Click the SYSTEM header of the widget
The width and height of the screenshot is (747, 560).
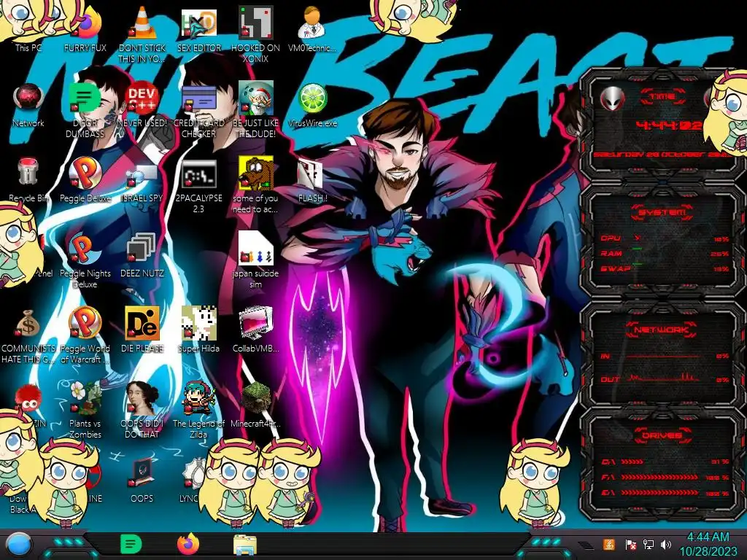coord(662,212)
